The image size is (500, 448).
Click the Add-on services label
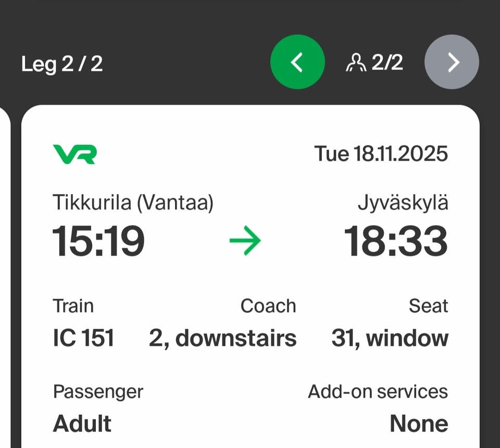[378, 392]
